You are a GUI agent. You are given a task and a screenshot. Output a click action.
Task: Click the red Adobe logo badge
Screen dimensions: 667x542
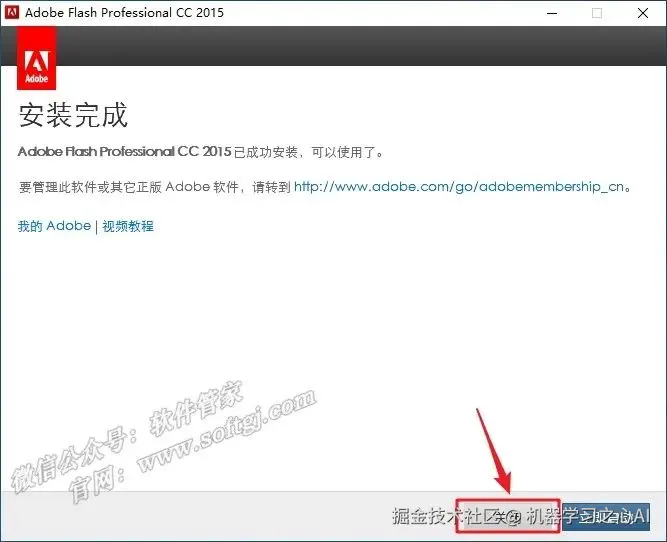click(37, 58)
